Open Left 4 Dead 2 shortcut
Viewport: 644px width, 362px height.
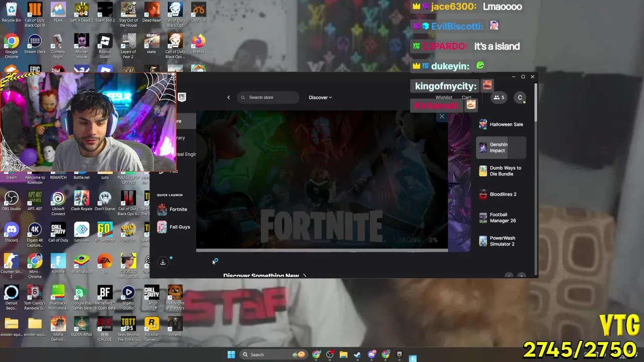(x=82, y=13)
